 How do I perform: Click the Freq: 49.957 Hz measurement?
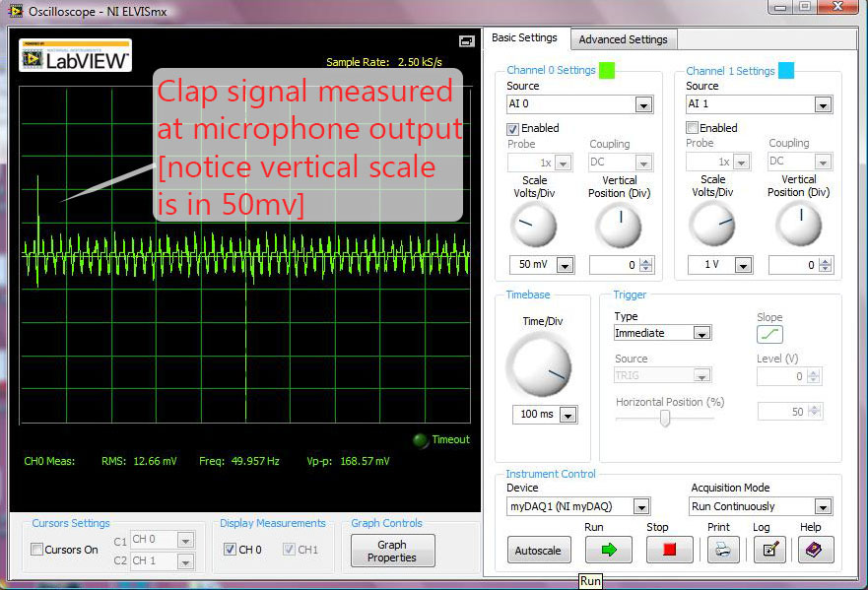(x=239, y=461)
